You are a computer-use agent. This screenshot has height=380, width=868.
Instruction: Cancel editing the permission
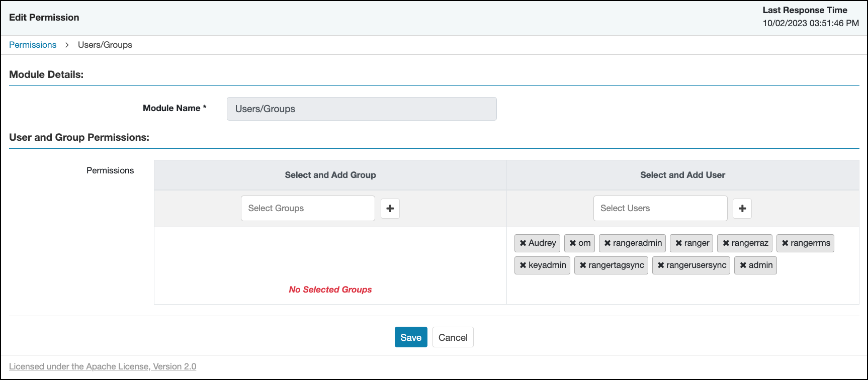click(x=453, y=337)
